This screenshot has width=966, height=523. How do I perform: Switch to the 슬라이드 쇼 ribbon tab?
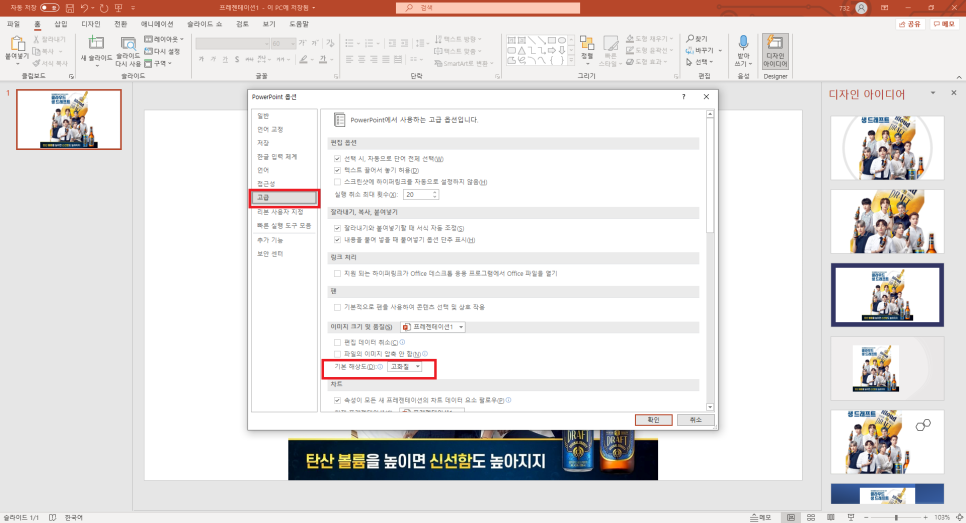(x=205, y=24)
